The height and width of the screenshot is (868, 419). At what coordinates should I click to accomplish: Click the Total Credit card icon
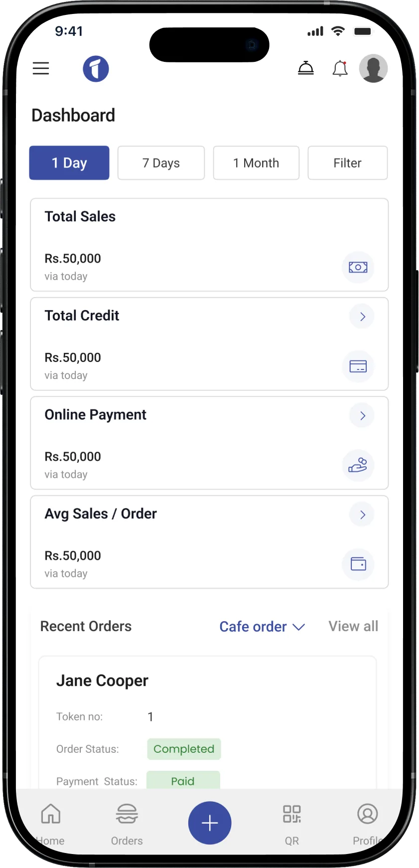[358, 366]
